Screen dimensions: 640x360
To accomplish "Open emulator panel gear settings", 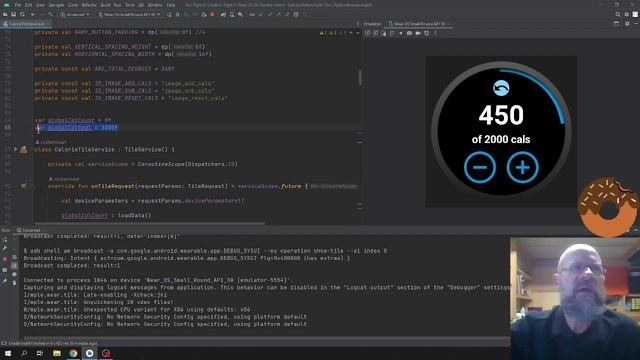I will 627,24.
